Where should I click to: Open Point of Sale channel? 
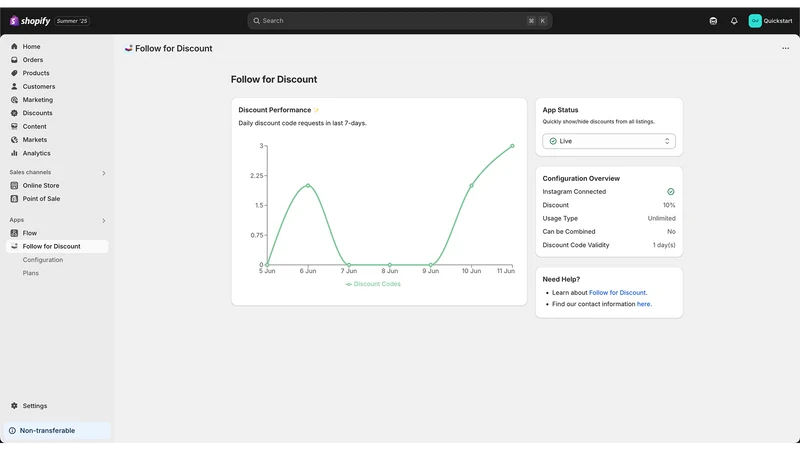pyautogui.click(x=41, y=198)
